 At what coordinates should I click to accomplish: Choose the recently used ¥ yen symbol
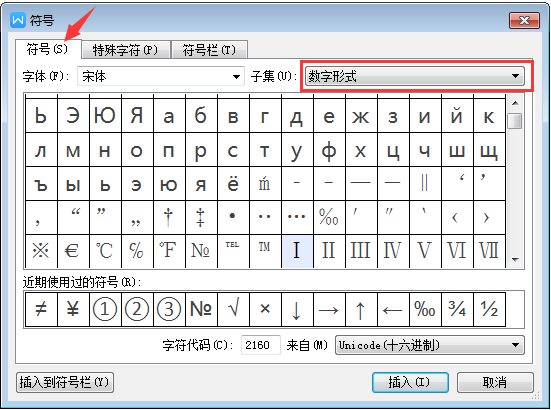click(x=73, y=310)
